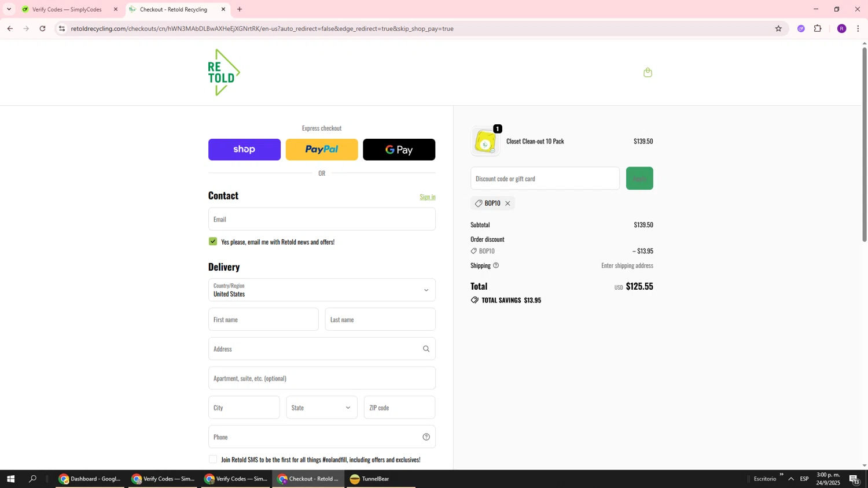Open the tab search dropdown arrow
Viewport: 868px width, 488px height.
(9, 9)
